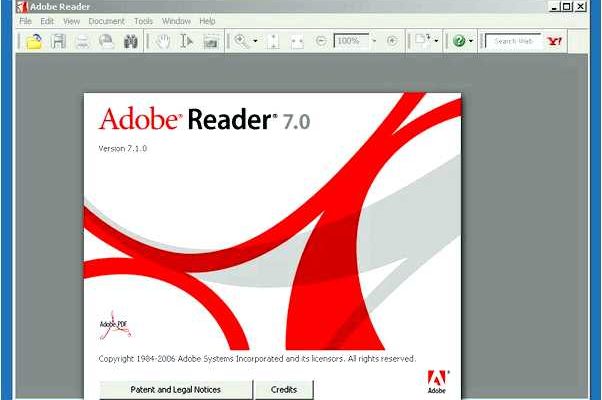Open the Help icon dropdown arrow
The image size is (602, 400).
tap(471, 41)
